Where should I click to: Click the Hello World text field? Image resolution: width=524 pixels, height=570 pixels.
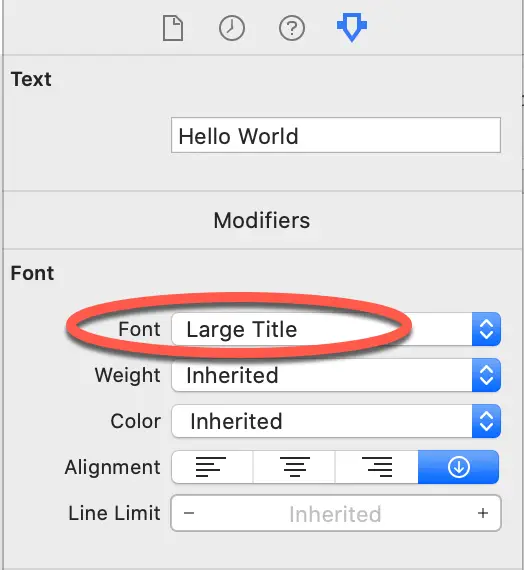(x=336, y=135)
